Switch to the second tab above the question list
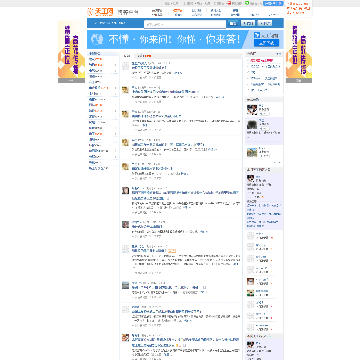Viewport: 360px width, 360px height. [144, 56]
